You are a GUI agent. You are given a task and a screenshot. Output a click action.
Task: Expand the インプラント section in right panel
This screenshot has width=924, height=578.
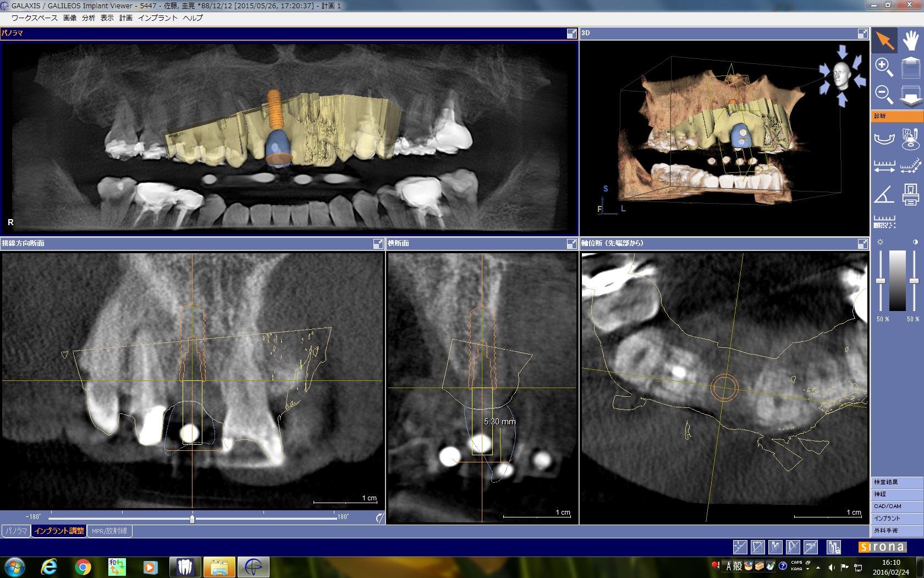click(897, 519)
